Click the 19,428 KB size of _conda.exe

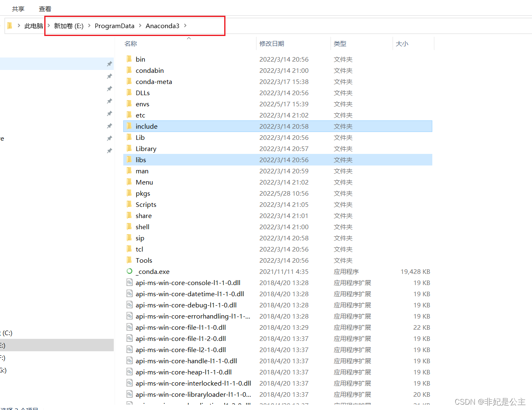415,271
